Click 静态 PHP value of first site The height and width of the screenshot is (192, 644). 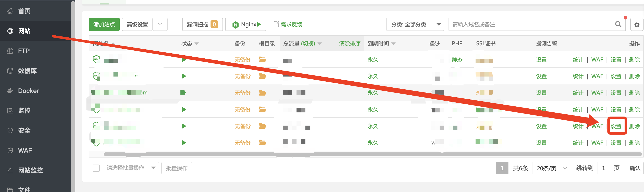457,60
